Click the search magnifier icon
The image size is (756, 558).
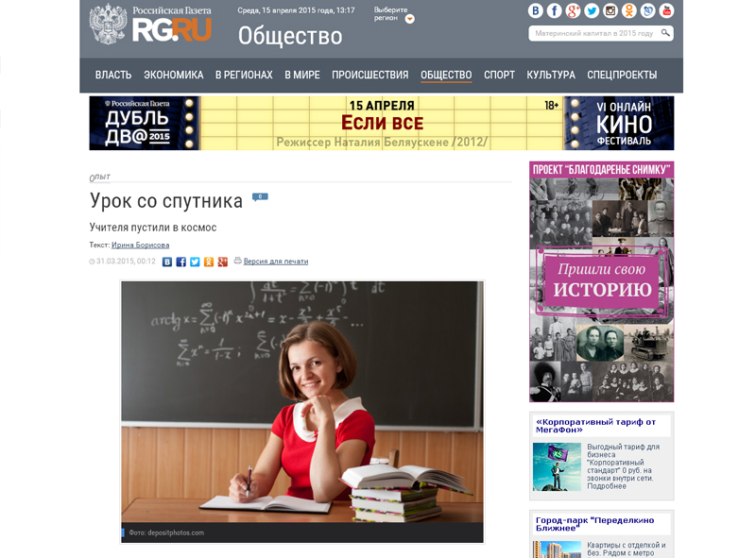pyautogui.click(x=665, y=33)
